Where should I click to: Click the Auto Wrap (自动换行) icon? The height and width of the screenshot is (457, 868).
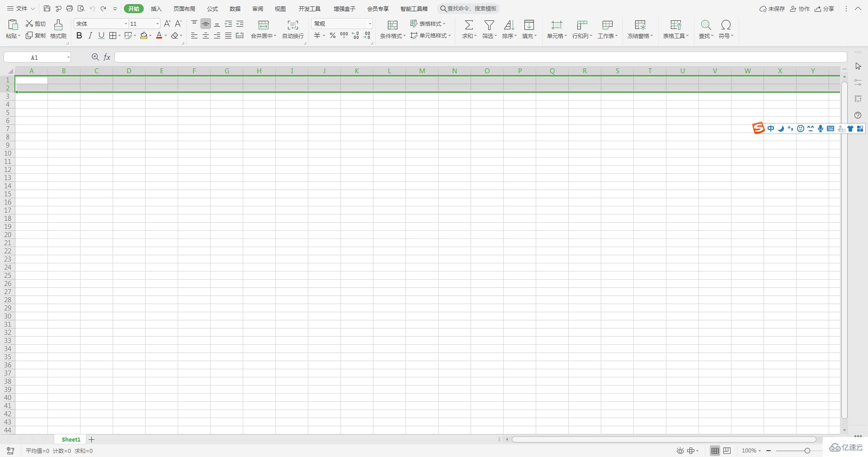point(293,24)
